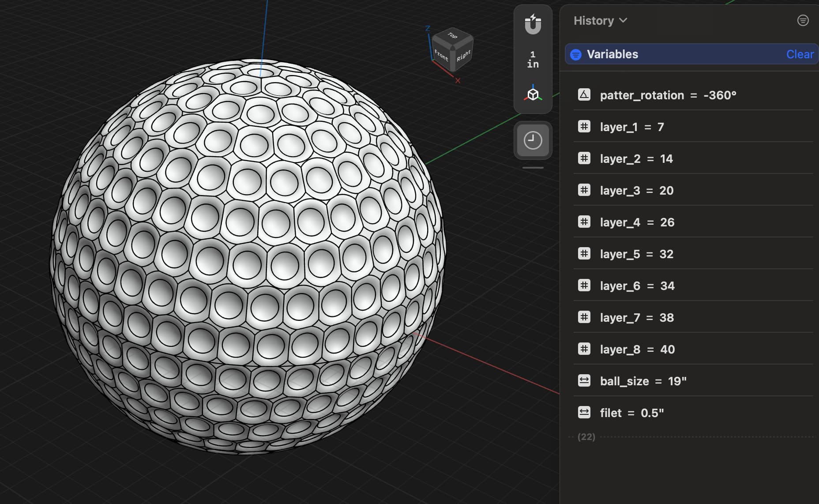The height and width of the screenshot is (504, 819).
Task: Toggle the history clock panel button
Action: click(x=533, y=140)
